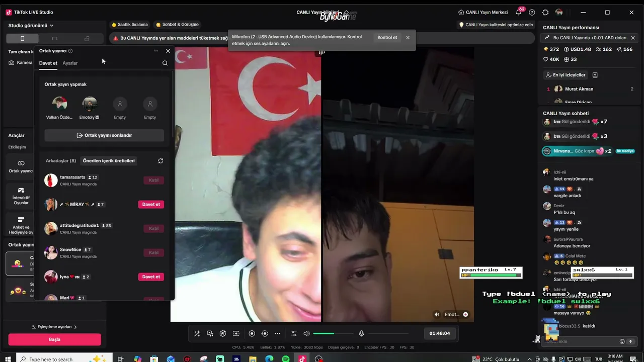This screenshot has height=362, width=644.
Task: Invite MİRAY with Davet et
Action: pyautogui.click(x=151, y=205)
